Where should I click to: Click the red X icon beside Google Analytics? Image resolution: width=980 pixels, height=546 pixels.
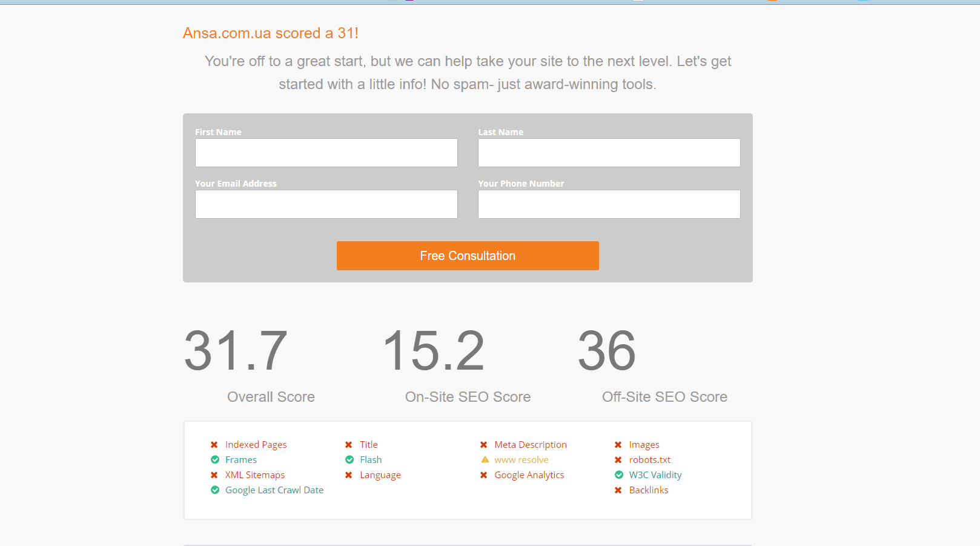[x=484, y=475]
